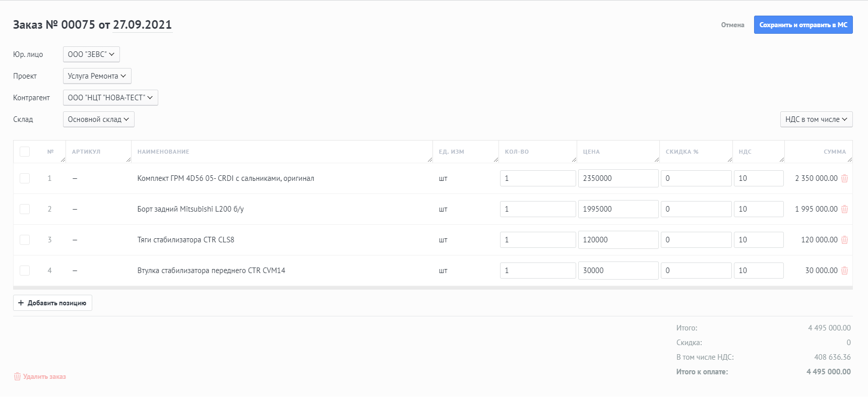The width and height of the screenshot is (868, 397).
Task: Open Склад dropdown Основной склад
Action: pyautogui.click(x=98, y=119)
